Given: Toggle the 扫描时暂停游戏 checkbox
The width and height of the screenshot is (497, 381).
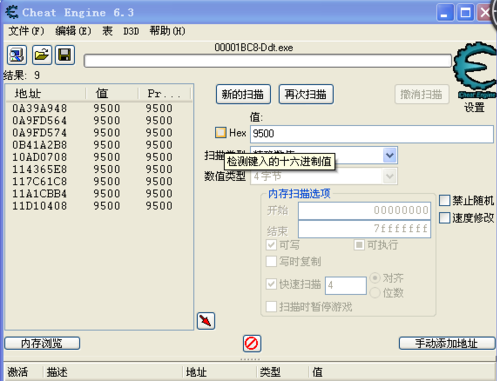Looking at the screenshot, I should [271, 307].
